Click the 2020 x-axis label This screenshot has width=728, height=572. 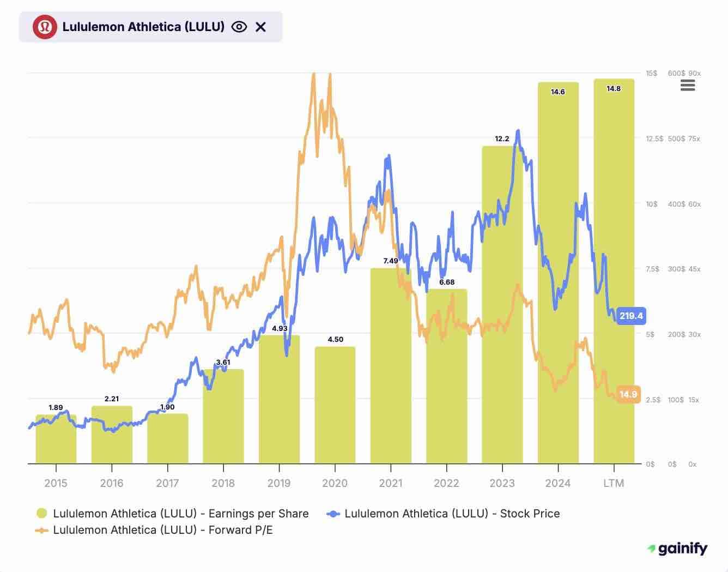click(335, 483)
